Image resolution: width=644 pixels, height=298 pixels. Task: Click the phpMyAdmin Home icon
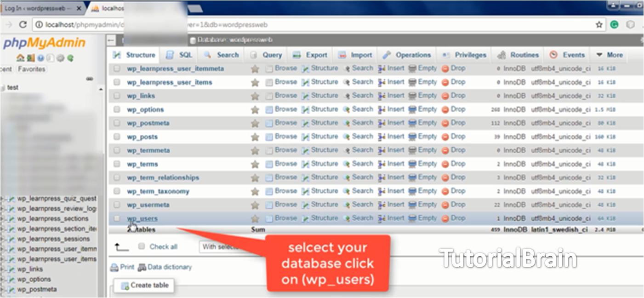coord(19,58)
